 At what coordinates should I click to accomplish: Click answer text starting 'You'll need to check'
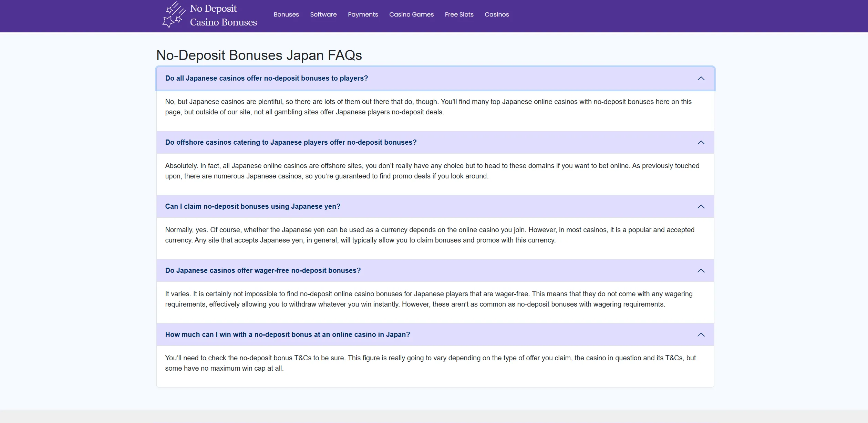click(x=431, y=363)
